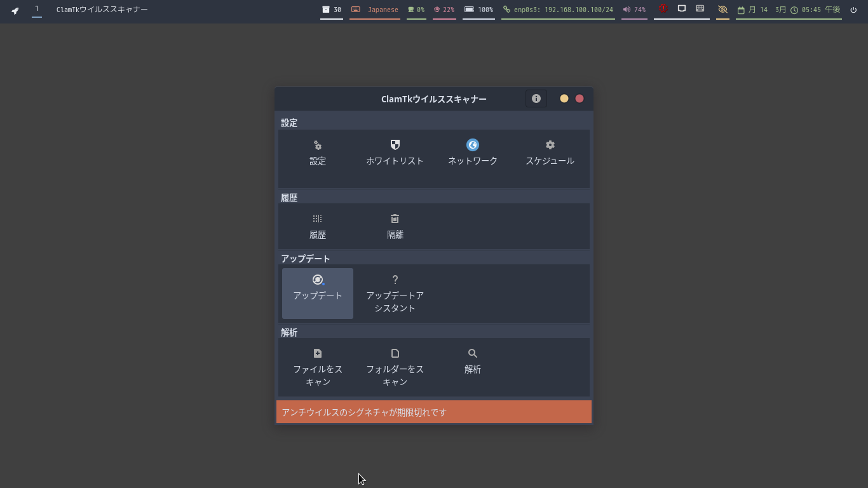868x488 pixels.
Task: Open the ネットワーク network globe icon
Action: pyautogui.click(x=473, y=145)
